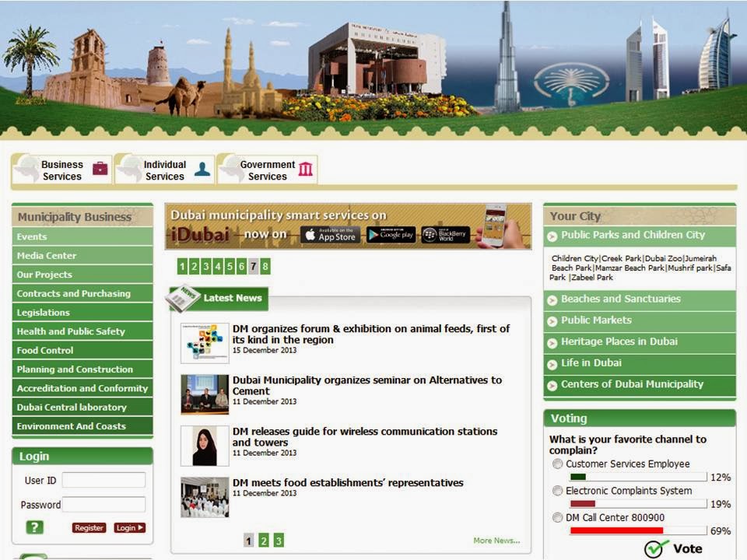Viewport: 747px width, 560px height.
Task: Click the Vote button text
Action: point(687,549)
